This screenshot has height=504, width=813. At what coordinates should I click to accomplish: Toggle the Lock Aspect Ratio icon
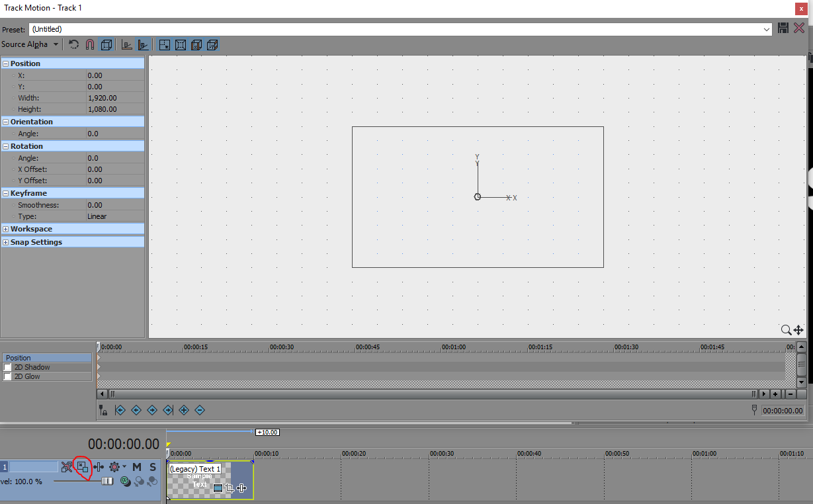tap(165, 44)
